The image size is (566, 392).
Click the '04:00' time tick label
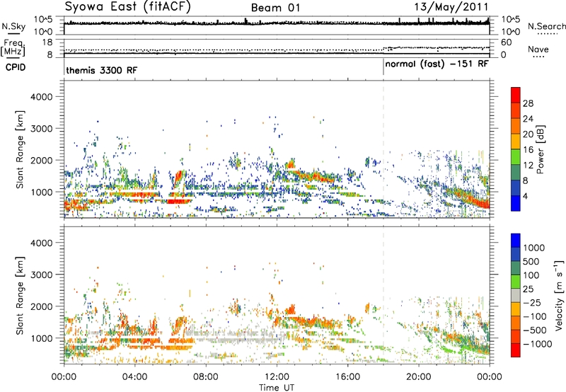(x=134, y=377)
